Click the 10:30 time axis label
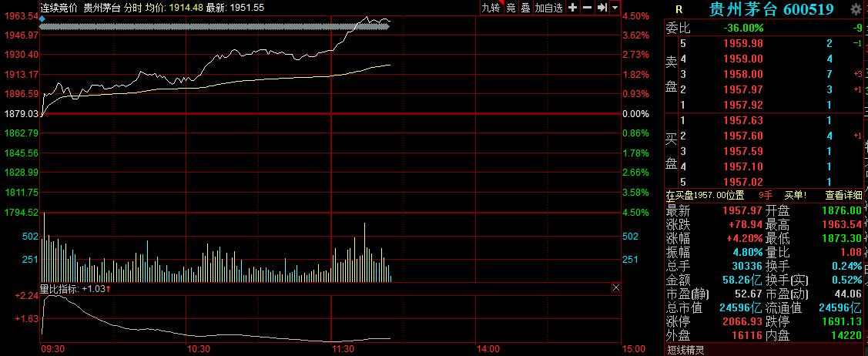 point(198,349)
